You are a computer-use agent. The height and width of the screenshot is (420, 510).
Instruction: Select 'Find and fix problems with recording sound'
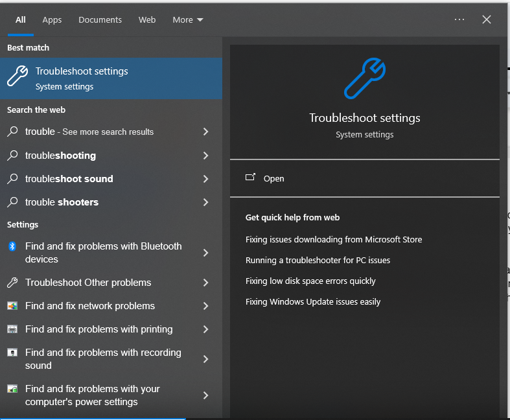103,359
